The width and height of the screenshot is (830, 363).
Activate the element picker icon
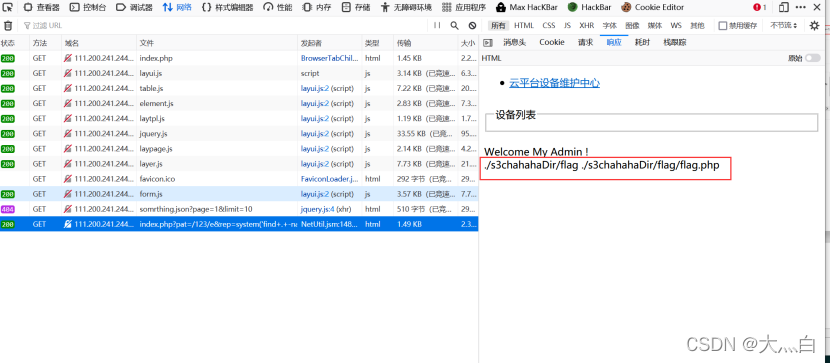click(x=7, y=7)
